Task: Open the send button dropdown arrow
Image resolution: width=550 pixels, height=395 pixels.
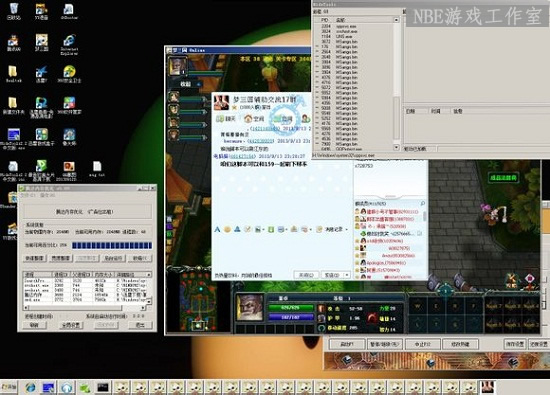Action: (x=347, y=275)
